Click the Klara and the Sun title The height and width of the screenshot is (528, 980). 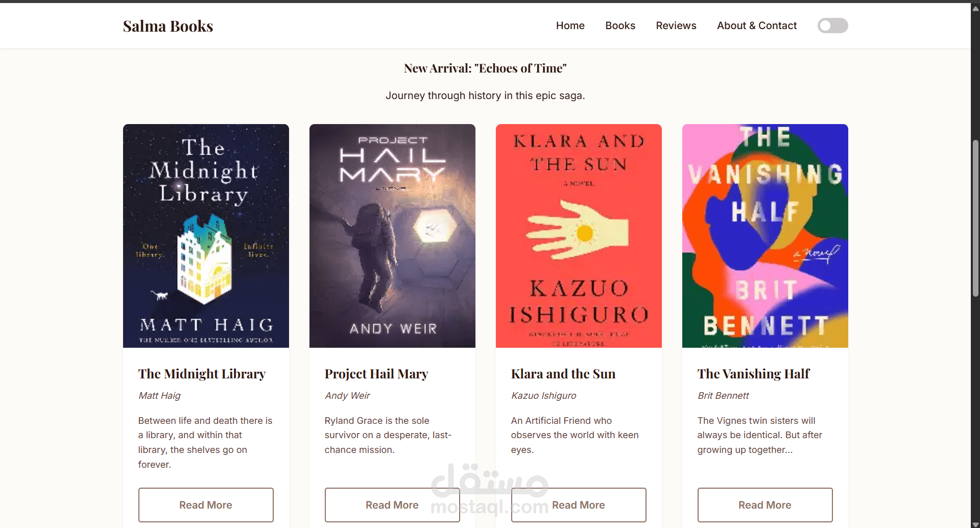tap(563, 374)
